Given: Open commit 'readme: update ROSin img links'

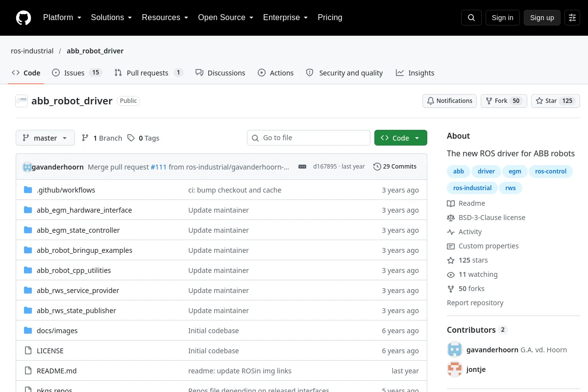Looking at the screenshot, I should [x=240, y=371].
